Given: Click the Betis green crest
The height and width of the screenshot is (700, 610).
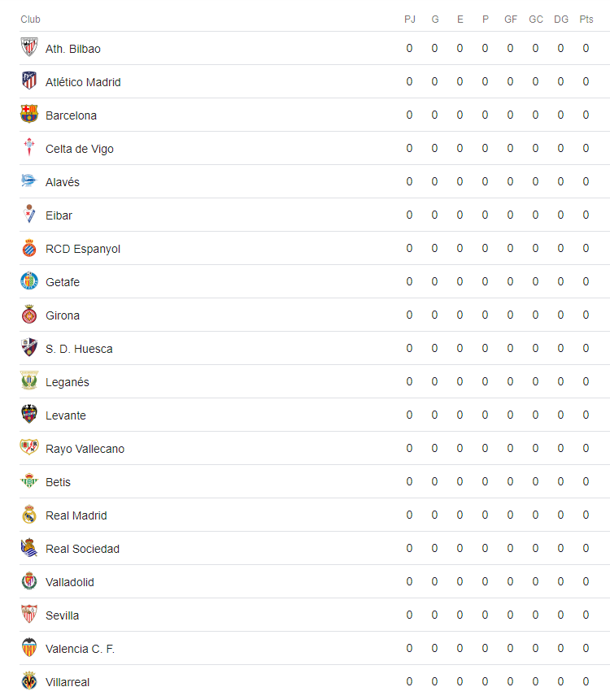Looking at the screenshot, I should 29,480.
